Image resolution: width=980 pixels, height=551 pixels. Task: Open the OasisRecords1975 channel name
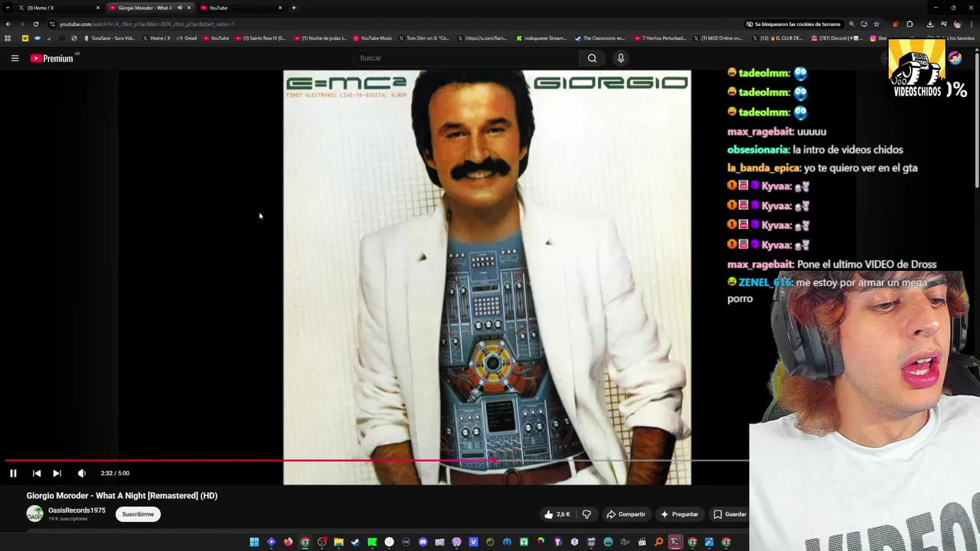tap(77, 510)
